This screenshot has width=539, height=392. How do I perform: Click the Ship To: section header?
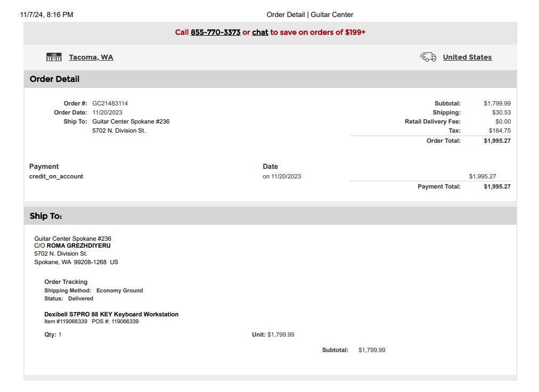point(46,216)
